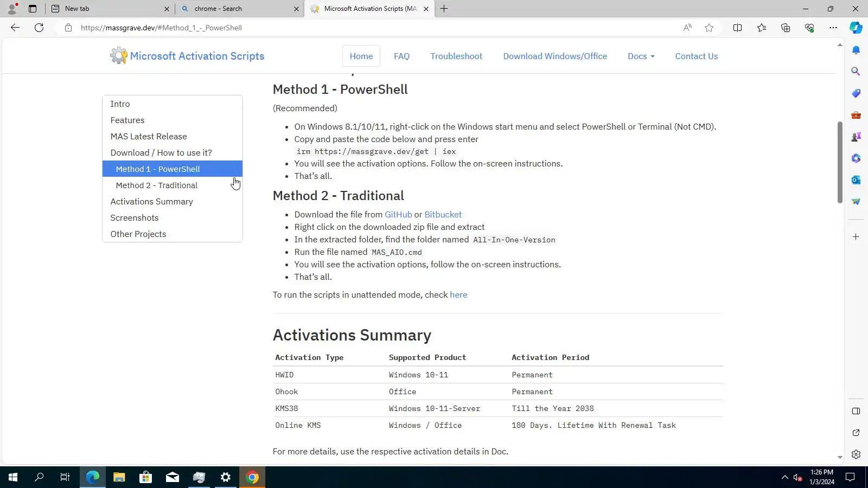The height and width of the screenshot is (488, 868).
Task: Open the tab actions menu
Action: click(x=33, y=9)
